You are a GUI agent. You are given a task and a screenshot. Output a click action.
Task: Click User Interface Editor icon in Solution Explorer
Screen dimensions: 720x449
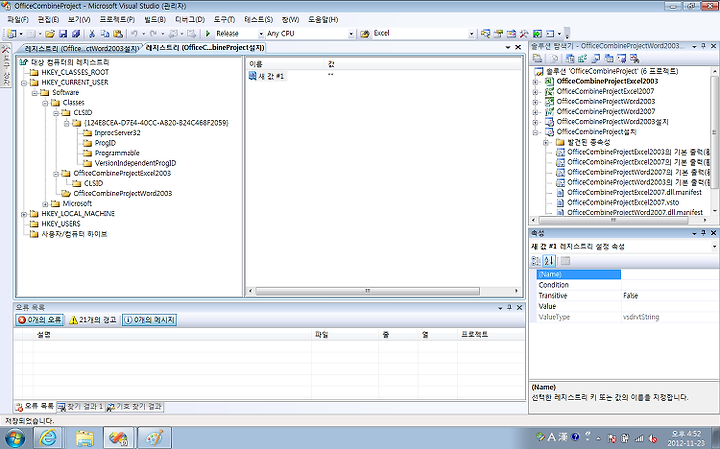pos(608,58)
